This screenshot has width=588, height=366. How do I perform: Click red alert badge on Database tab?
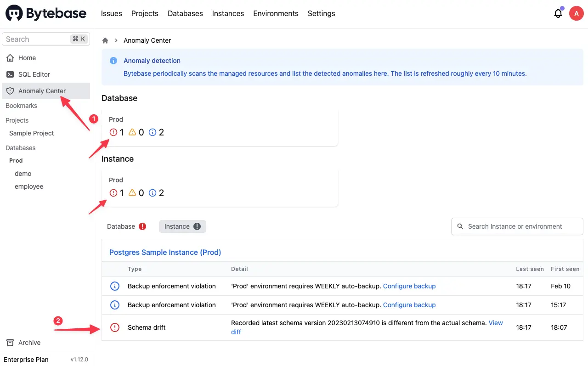(x=142, y=226)
